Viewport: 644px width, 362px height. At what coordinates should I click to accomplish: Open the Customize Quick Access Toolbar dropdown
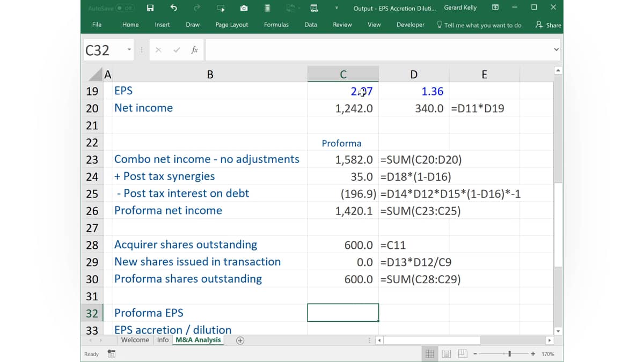(337, 8)
